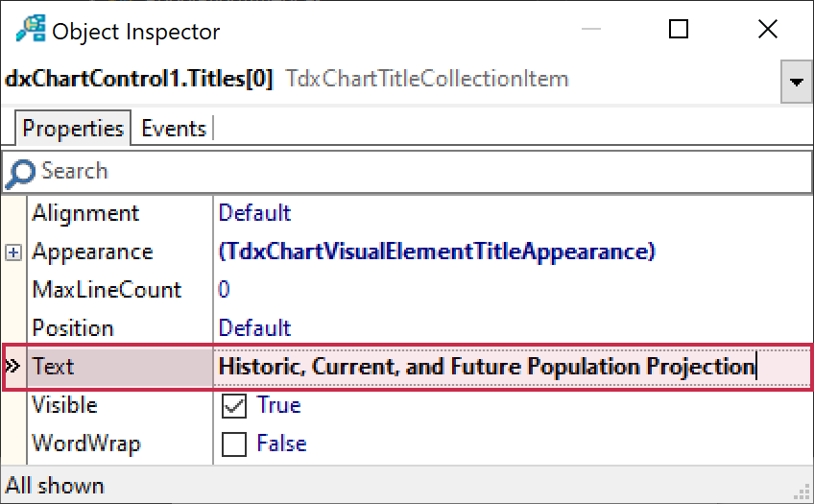Open the component selector dropdown
This screenshot has width=814, height=504.
point(796,82)
